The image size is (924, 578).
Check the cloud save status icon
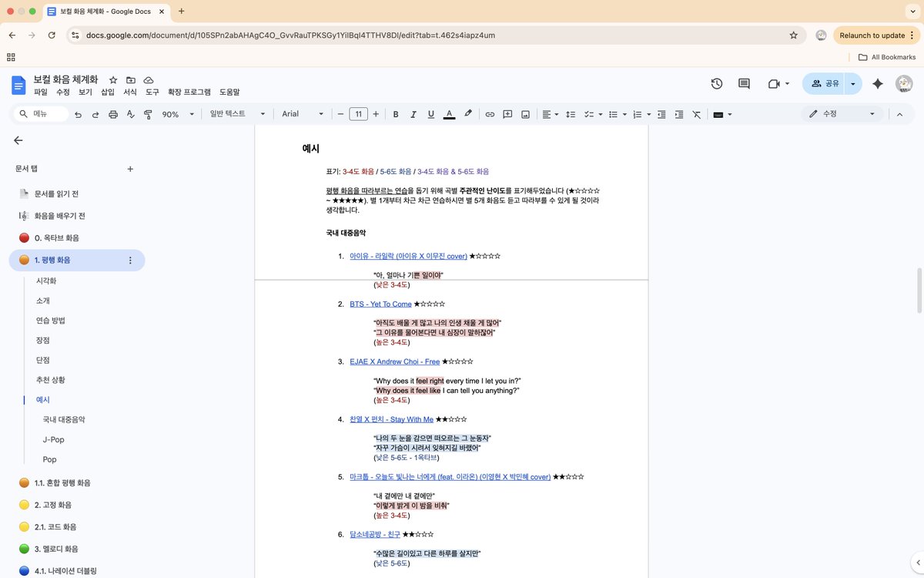(149, 80)
